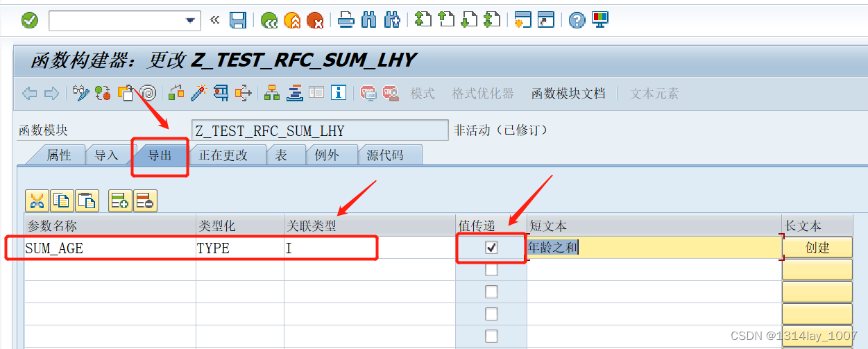Go to the first page icon
868x349 pixels.
(423, 20)
